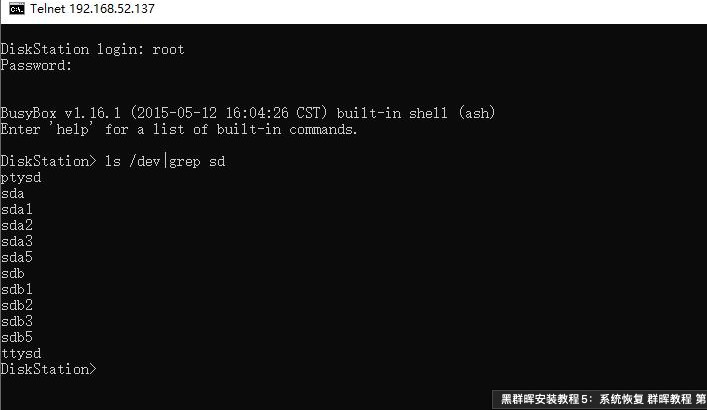Click the Password: prompt line
Screen dimensions: 707x410
pos(36,65)
